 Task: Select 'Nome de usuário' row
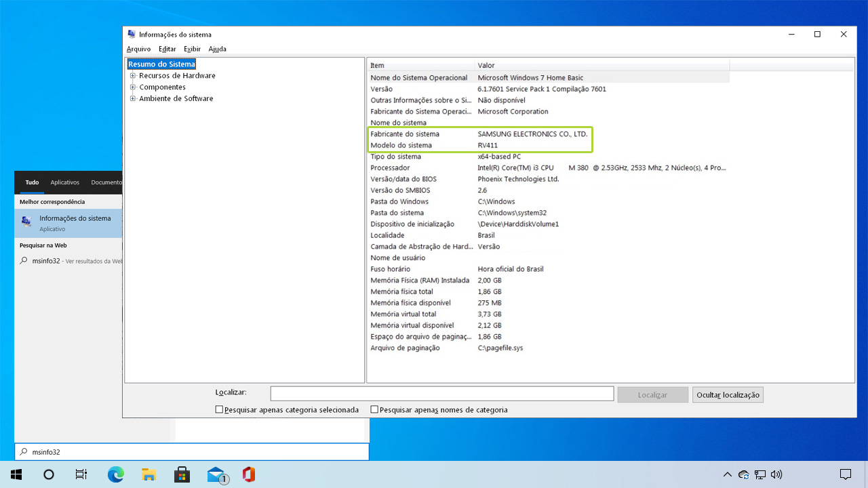[548, 258]
